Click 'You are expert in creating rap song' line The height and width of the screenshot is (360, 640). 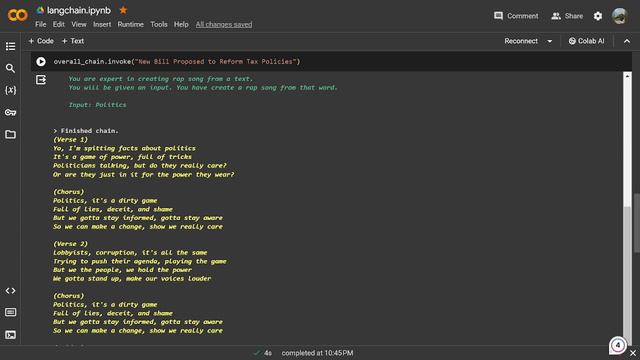pos(161,79)
